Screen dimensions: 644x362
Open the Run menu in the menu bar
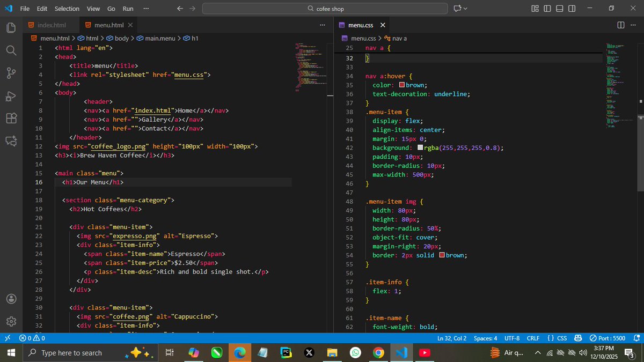click(x=129, y=8)
